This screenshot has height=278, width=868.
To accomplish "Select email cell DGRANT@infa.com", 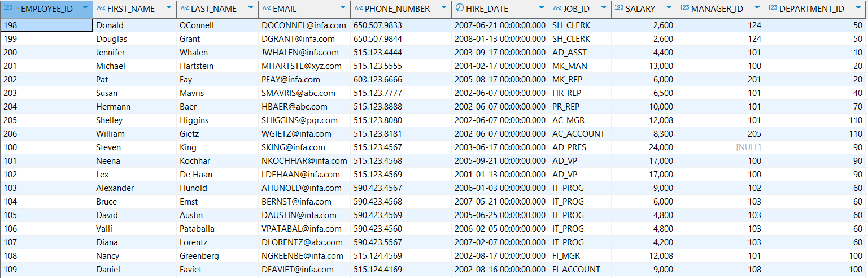I will click(x=304, y=39).
